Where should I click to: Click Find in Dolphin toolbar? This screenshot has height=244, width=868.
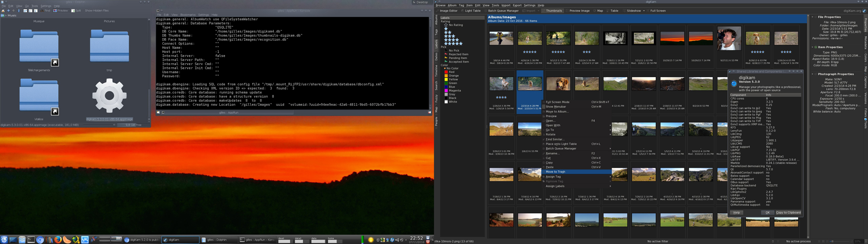point(46,11)
